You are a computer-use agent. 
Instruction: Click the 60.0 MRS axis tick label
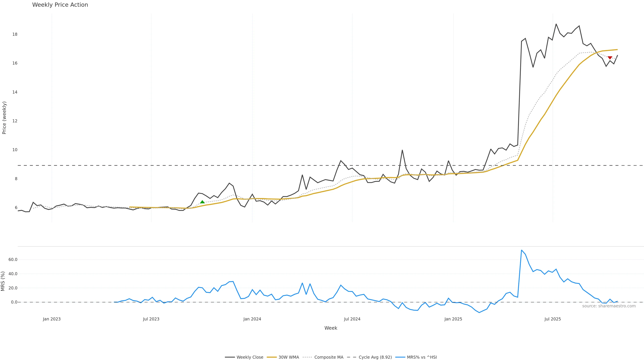13,260
